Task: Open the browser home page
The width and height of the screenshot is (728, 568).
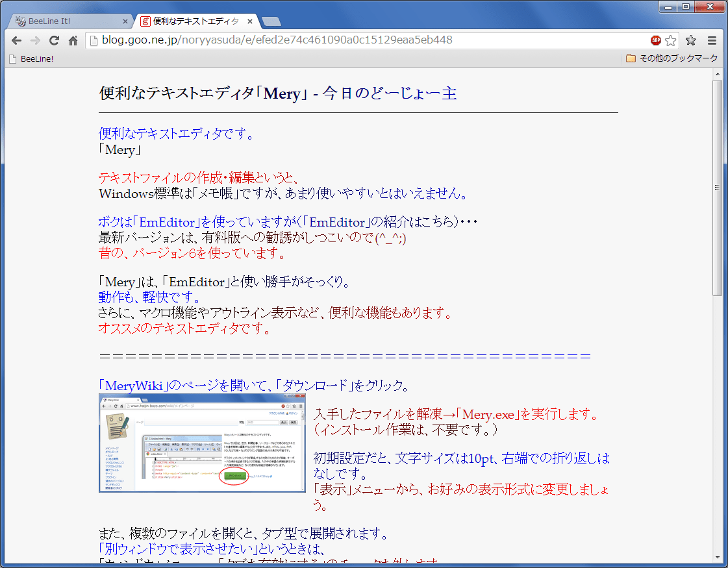Action: (x=73, y=40)
